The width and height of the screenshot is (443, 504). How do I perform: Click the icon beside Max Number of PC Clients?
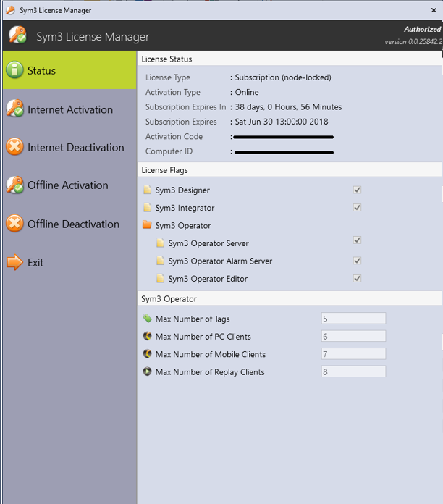point(147,336)
